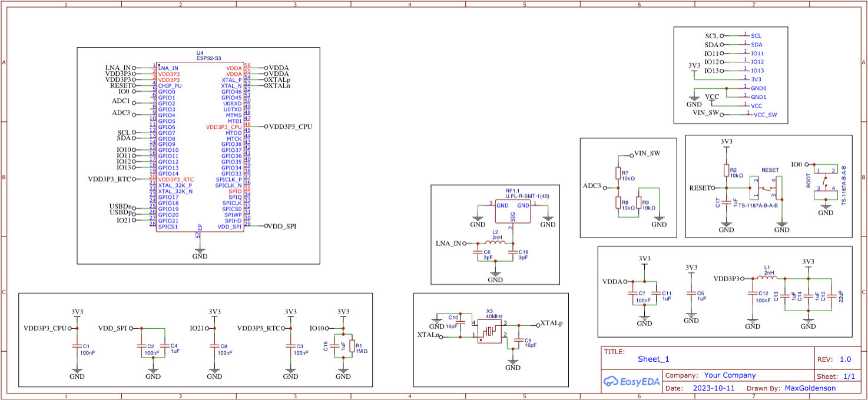Screen dimensions: 868x400
Task: Click resistor R7 in the voltage divider
Action: tap(618, 174)
